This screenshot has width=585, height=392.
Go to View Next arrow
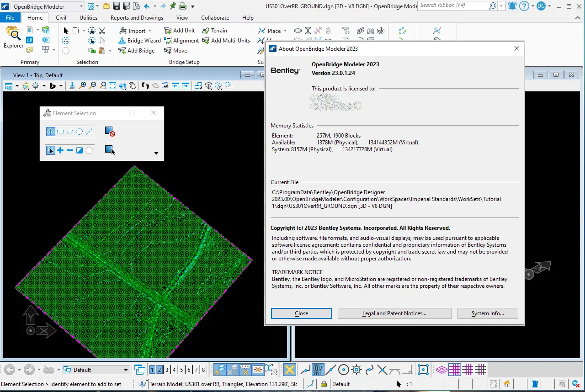tap(186, 85)
